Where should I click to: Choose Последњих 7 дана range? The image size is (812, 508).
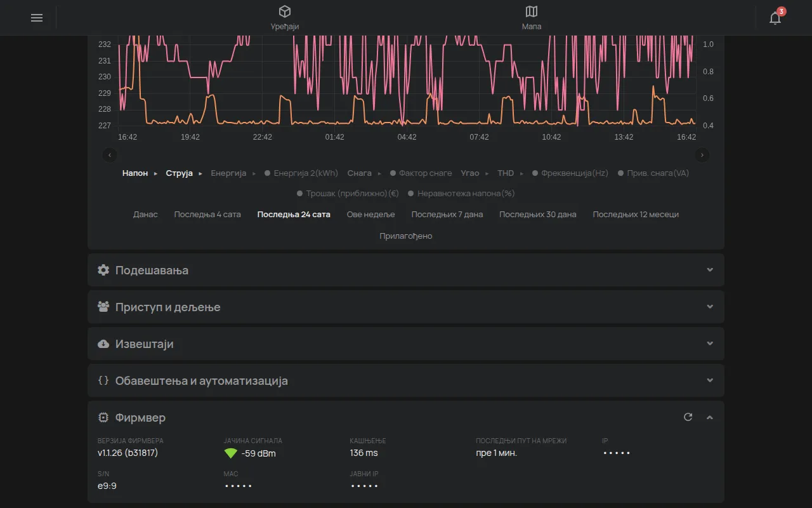pos(447,215)
